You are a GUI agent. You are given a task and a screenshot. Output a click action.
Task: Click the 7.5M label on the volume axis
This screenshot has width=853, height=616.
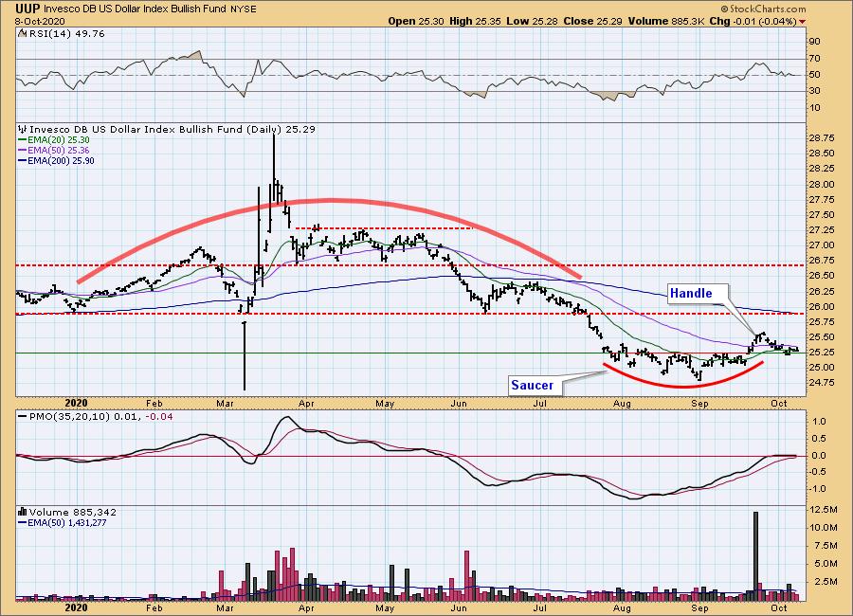pos(826,546)
